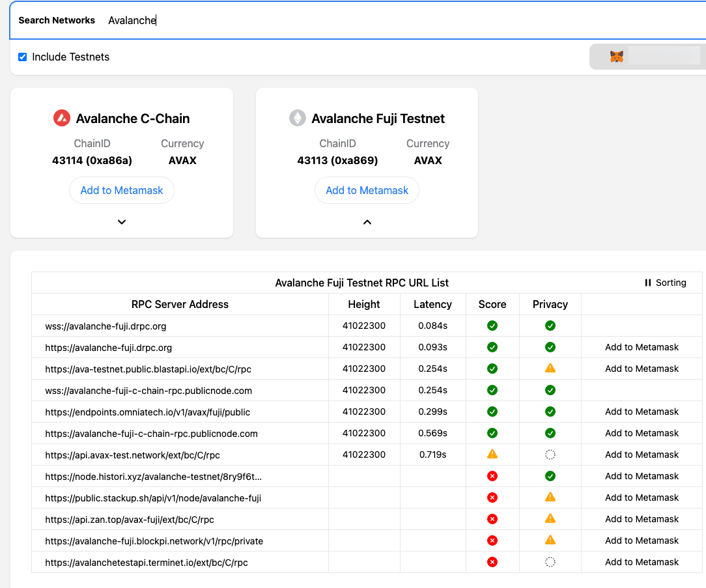Click dotted privacy circle for terminet.io row
Viewport: 706px width, 588px height.
coord(550,562)
